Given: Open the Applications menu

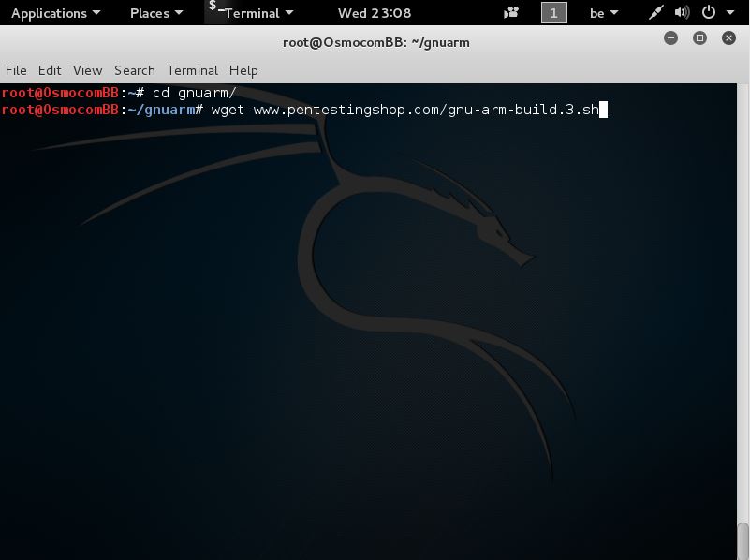Looking at the screenshot, I should pyautogui.click(x=55, y=13).
